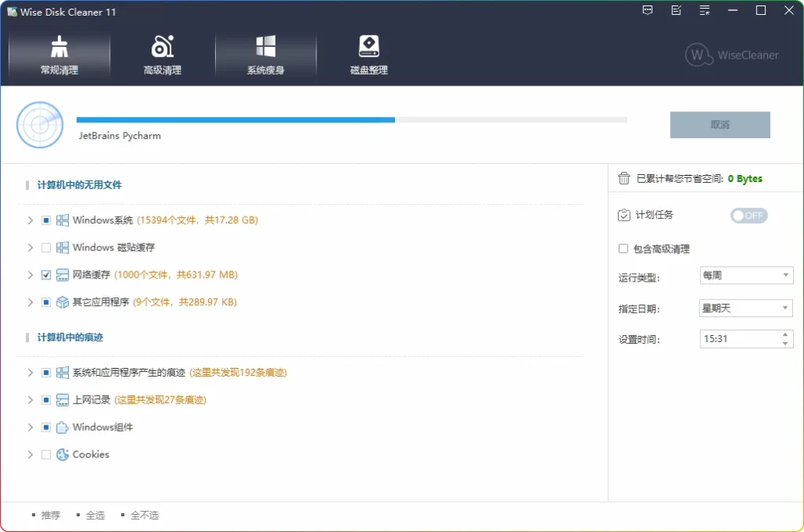Click the edit/checkup icon in title bar

click(675, 10)
